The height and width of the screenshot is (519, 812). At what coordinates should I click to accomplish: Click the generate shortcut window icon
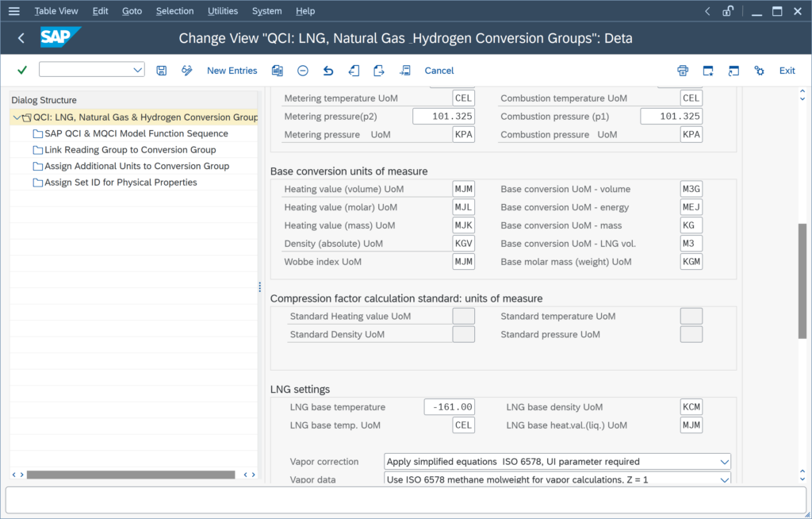(733, 71)
